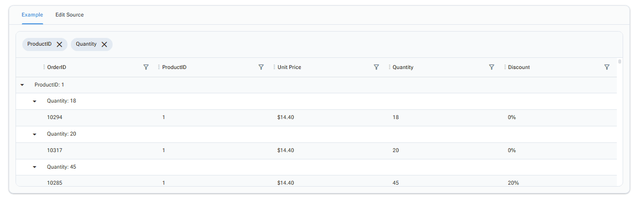Open the Unit Price column options handle
644x208 pixels.
pyautogui.click(x=274, y=67)
